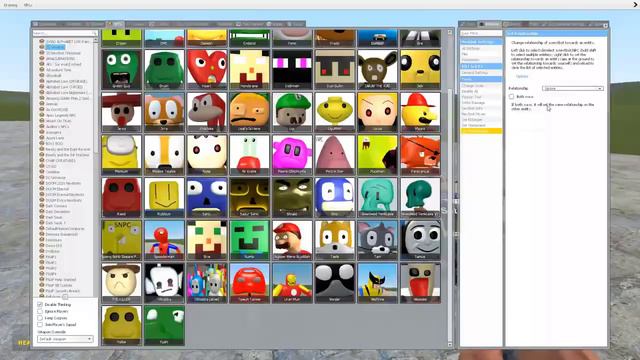The image size is (640, 360).
Task: Open Apex Legends NPC category
Action: click(x=60, y=115)
